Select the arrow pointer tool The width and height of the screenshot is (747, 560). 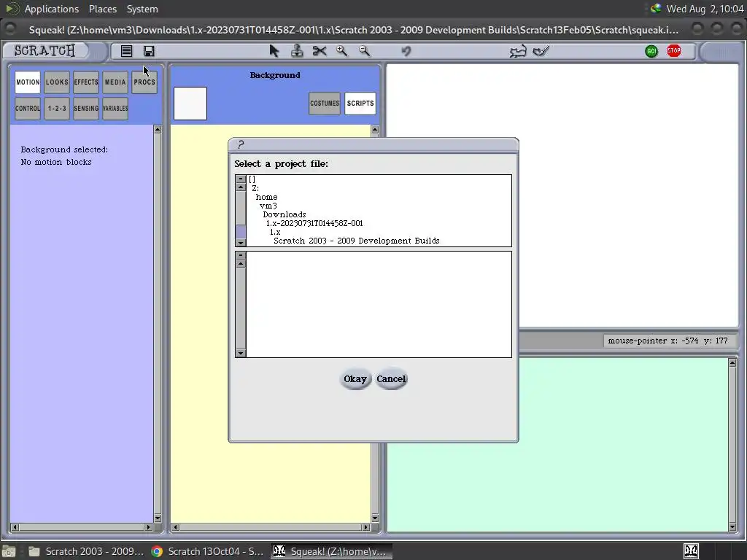(274, 50)
